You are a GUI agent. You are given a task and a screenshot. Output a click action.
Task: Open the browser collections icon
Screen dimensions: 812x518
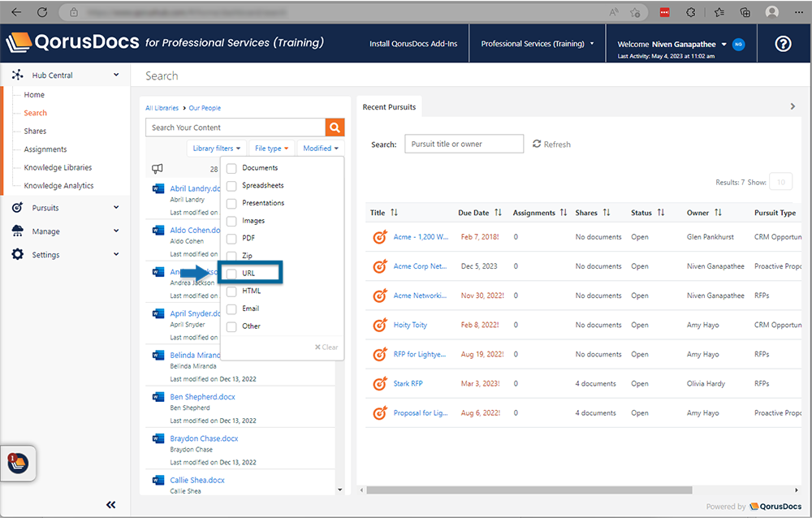point(745,12)
